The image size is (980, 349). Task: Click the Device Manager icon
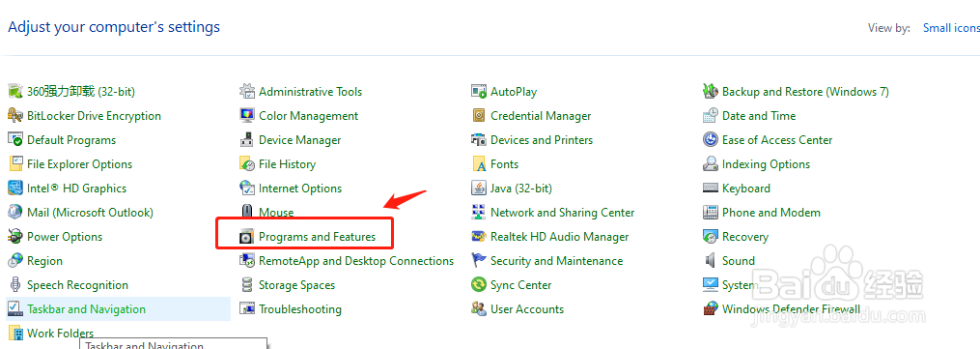click(x=247, y=140)
